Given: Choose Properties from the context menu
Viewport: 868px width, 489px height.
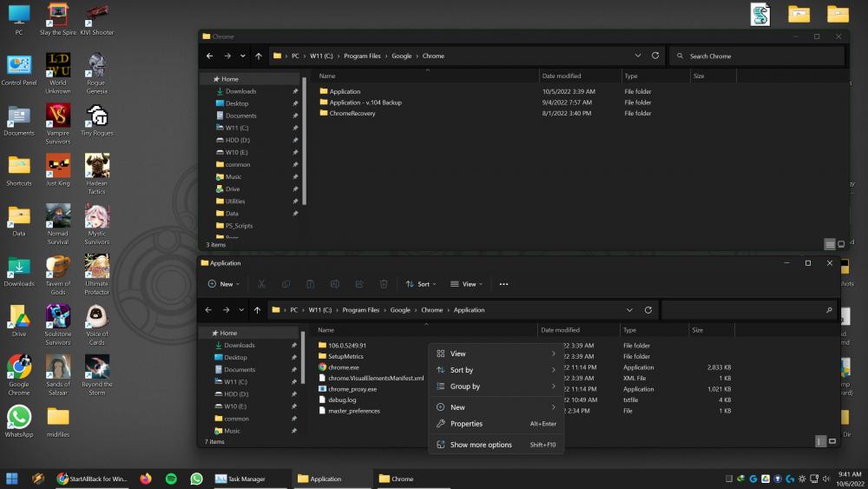Looking at the screenshot, I should click(x=466, y=424).
